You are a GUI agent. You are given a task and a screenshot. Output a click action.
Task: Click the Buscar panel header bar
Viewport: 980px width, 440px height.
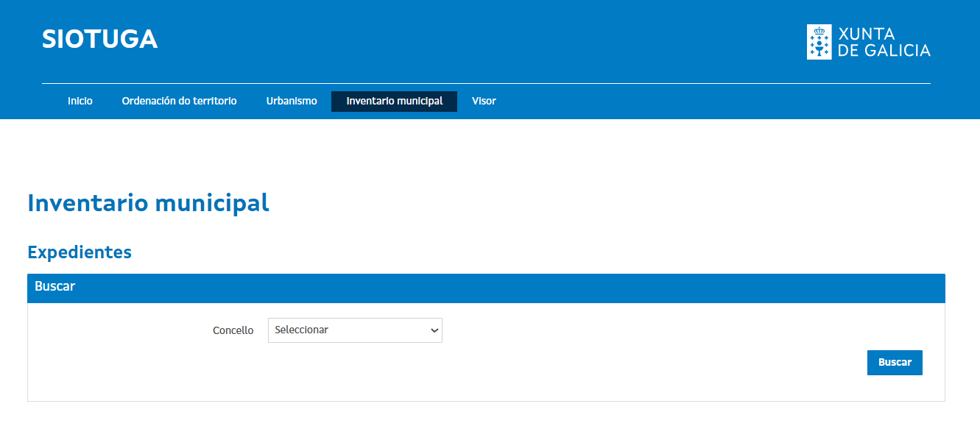click(486, 288)
